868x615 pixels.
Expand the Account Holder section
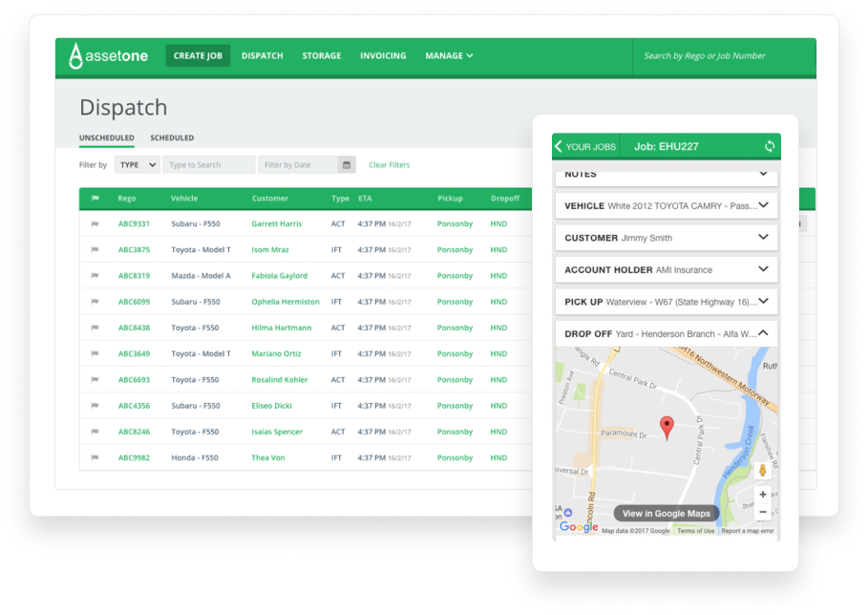pyautogui.click(x=667, y=270)
